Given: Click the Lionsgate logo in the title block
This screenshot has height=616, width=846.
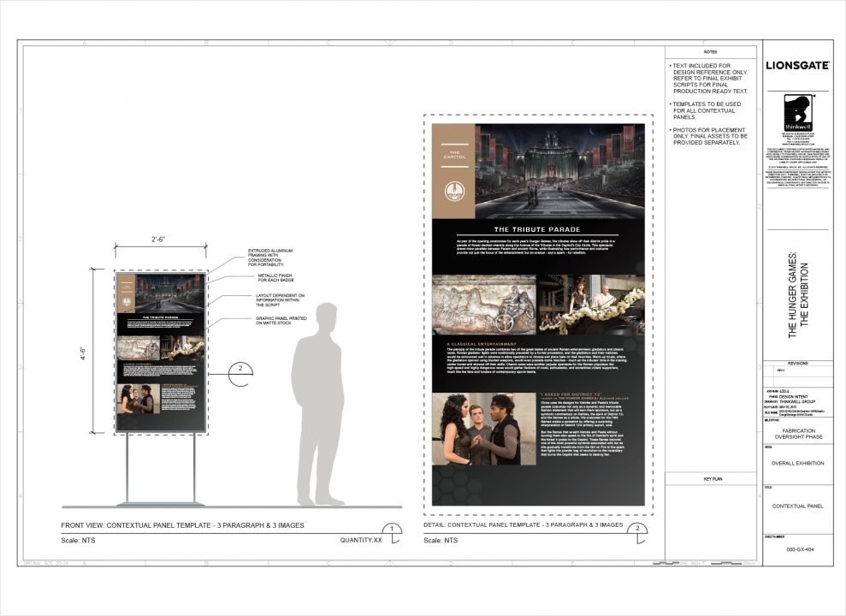Looking at the screenshot, I should 796,65.
